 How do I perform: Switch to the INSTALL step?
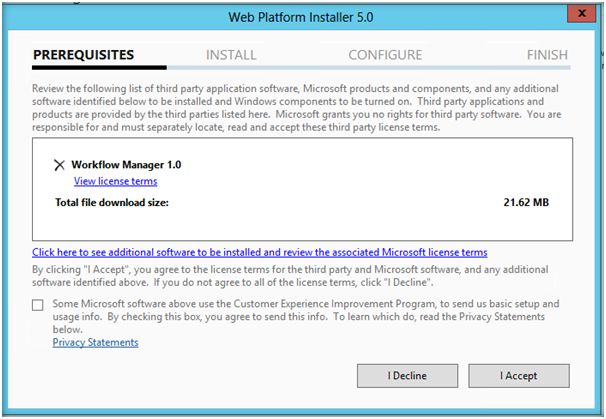[231, 55]
